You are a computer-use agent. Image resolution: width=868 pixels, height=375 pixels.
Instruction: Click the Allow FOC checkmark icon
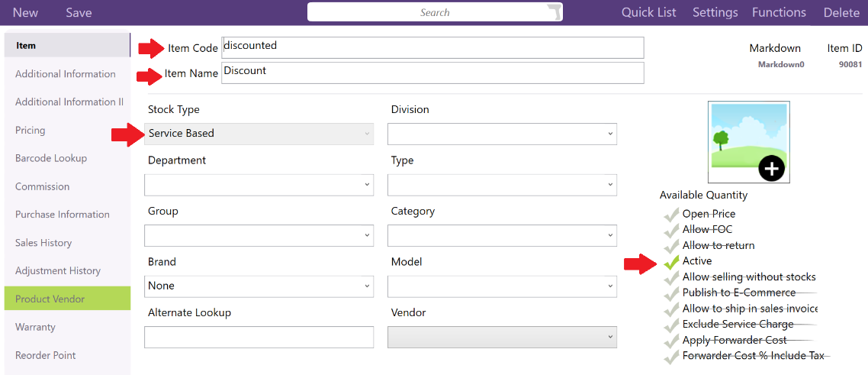coord(671,230)
